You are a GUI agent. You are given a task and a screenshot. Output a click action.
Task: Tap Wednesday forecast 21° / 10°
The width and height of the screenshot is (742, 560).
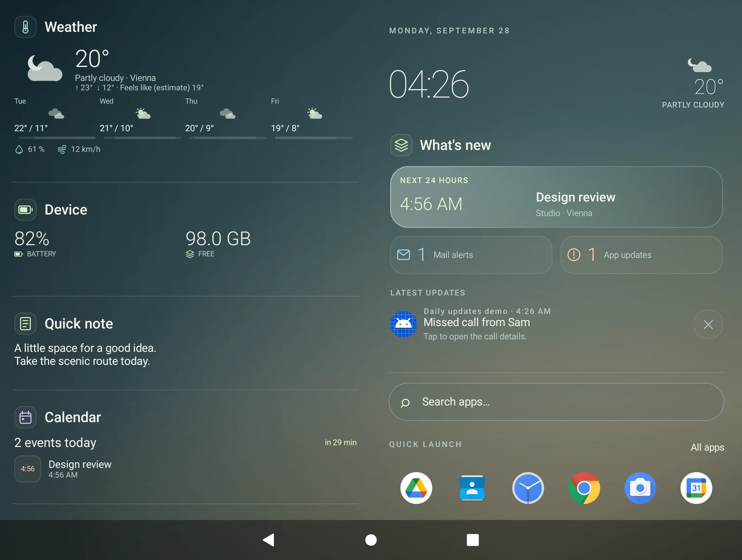140,118
